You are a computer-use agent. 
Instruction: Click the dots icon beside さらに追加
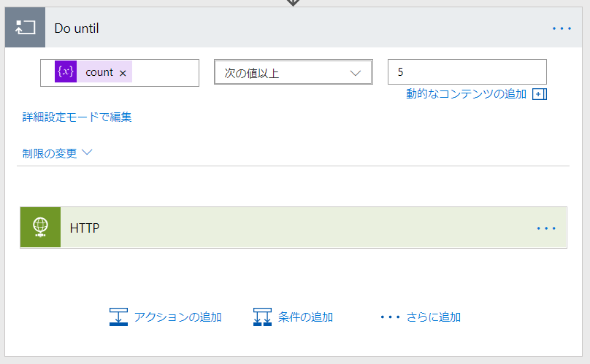click(390, 317)
